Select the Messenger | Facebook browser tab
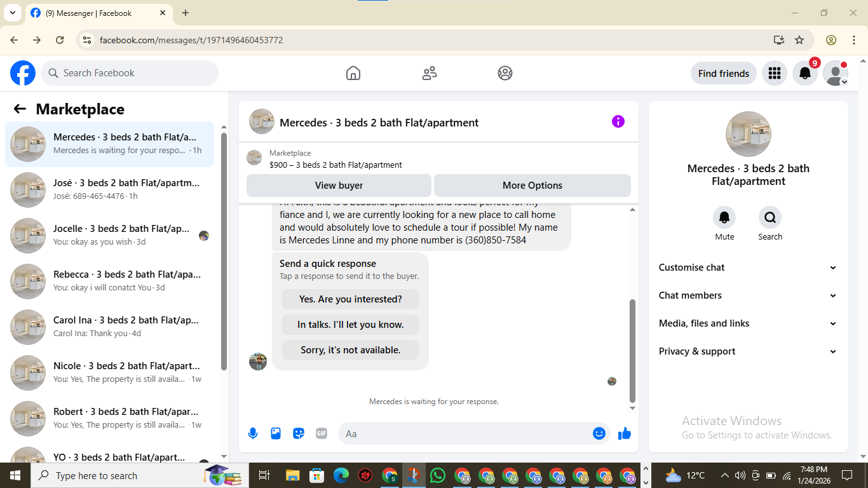This screenshot has height=488, width=868. 98,13
